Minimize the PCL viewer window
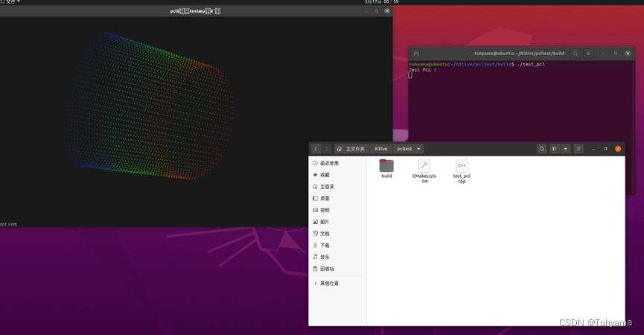Viewport: 644px width, 335px height. pyautogui.click(x=366, y=11)
